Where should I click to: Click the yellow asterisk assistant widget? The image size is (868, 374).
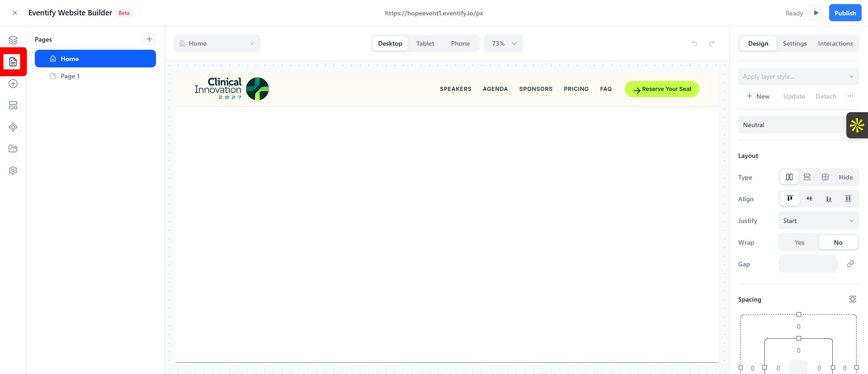pyautogui.click(x=857, y=125)
